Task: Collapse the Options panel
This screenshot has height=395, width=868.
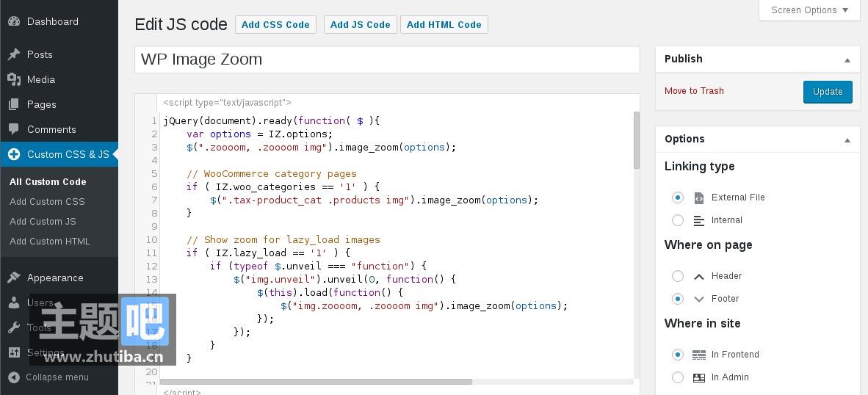Action: click(847, 139)
